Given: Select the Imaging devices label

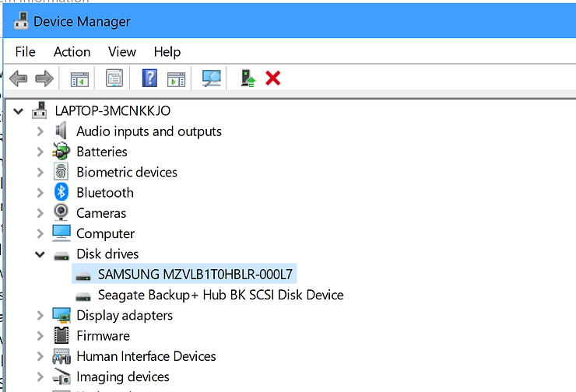Looking at the screenshot, I should tap(123, 377).
